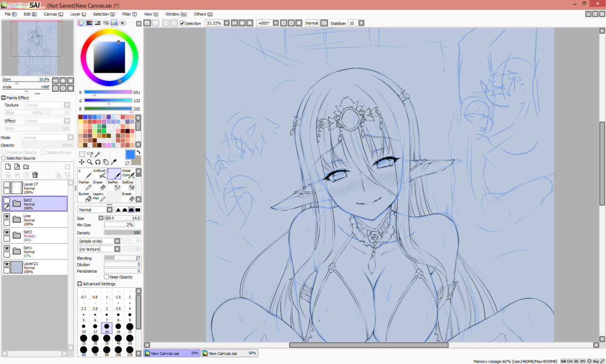Click the navigator canvas thumbnail
Image resolution: width=606 pixels, height=364 pixels.
pos(37,48)
